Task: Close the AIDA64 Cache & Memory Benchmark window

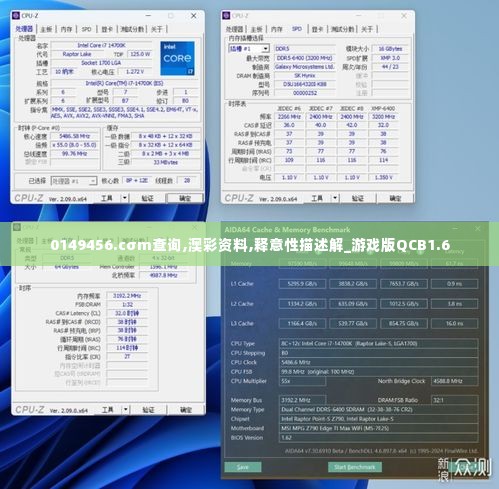Action: [x=478, y=229]
